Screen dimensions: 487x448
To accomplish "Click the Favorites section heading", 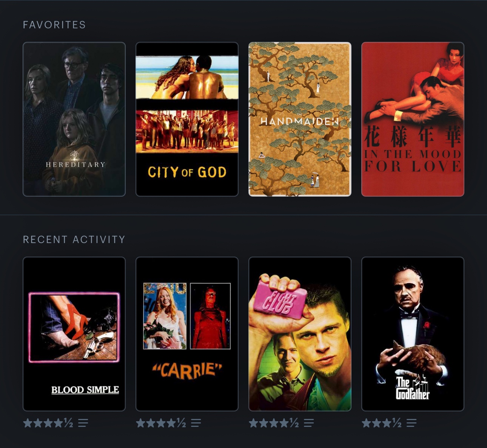I will pos(54,25).
